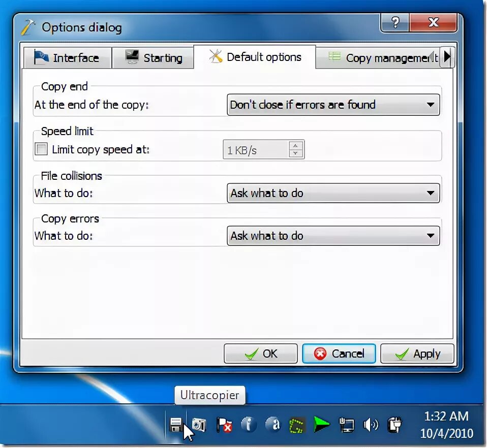Click the power plug tray icon
Screen dimensions: 487x448
tap(395, 425)
